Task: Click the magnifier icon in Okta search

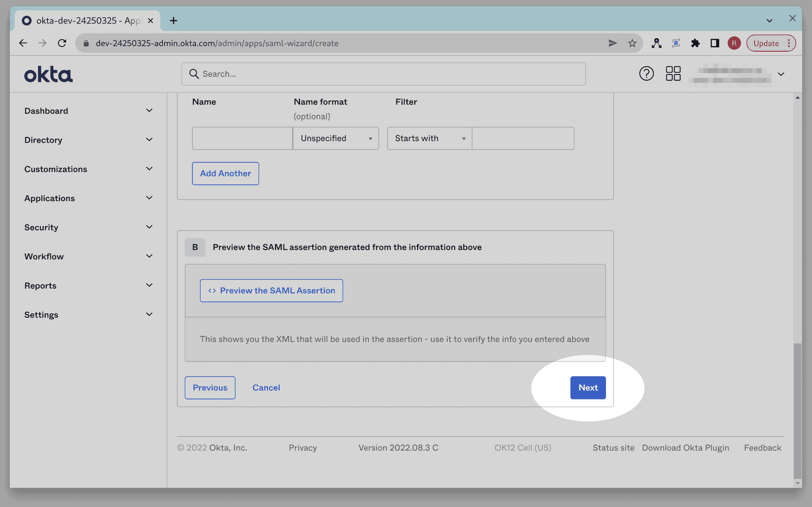Action: point(194,74)
